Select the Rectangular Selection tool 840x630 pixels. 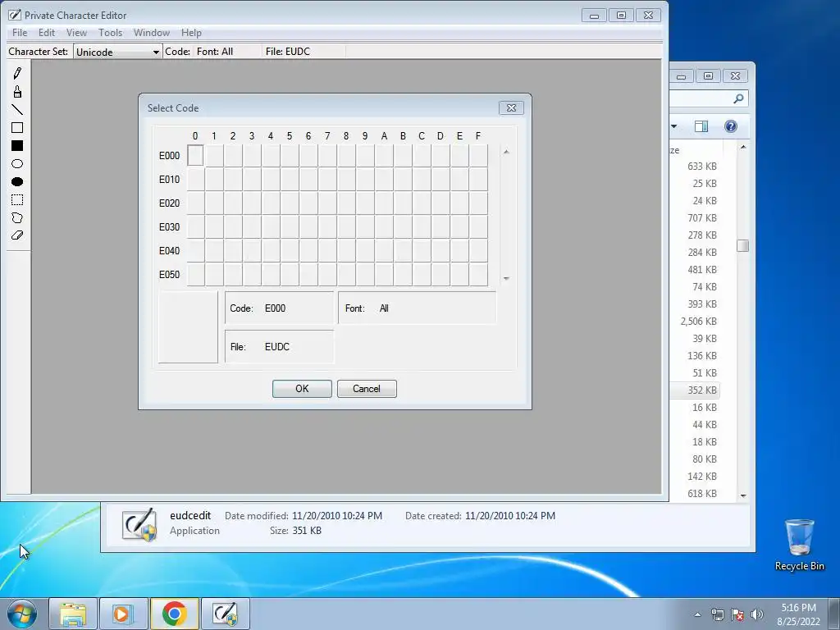(17, 200)
